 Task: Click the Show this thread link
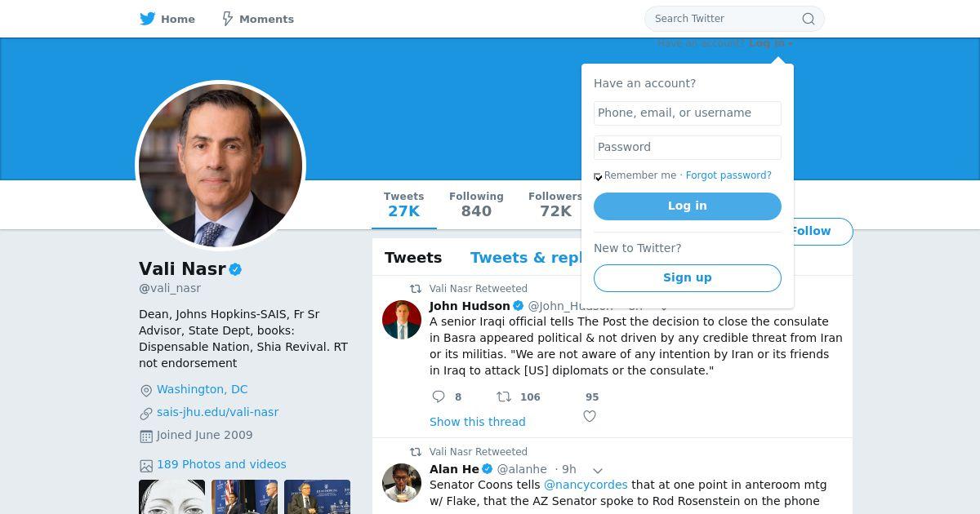(478, 422)
